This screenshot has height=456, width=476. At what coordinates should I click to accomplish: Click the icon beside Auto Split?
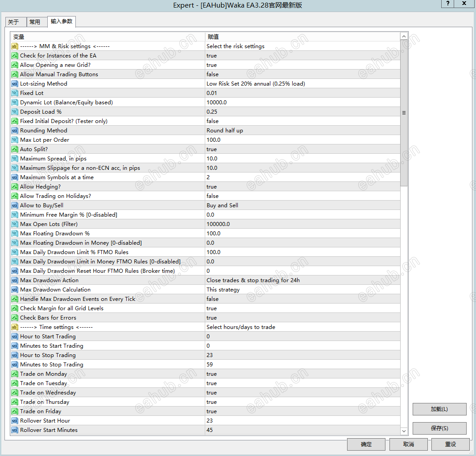pos(15,149)
